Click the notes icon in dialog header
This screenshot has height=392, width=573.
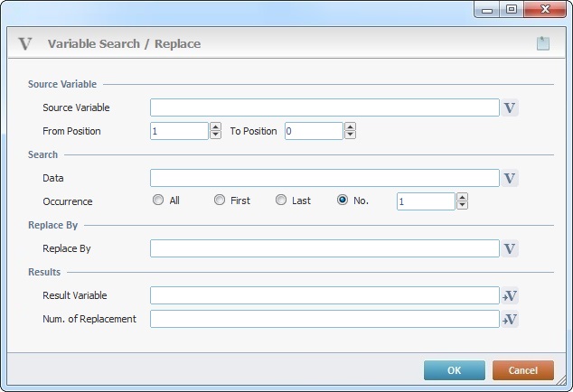(x=542, y=43)
